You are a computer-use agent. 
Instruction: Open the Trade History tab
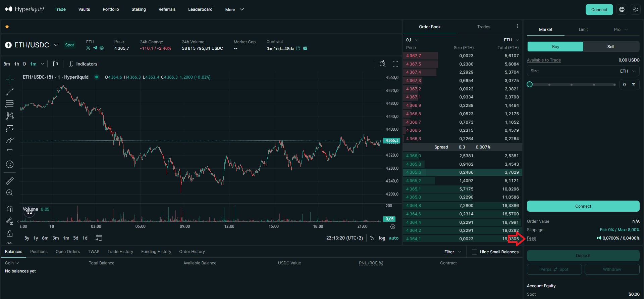[120, 252]
